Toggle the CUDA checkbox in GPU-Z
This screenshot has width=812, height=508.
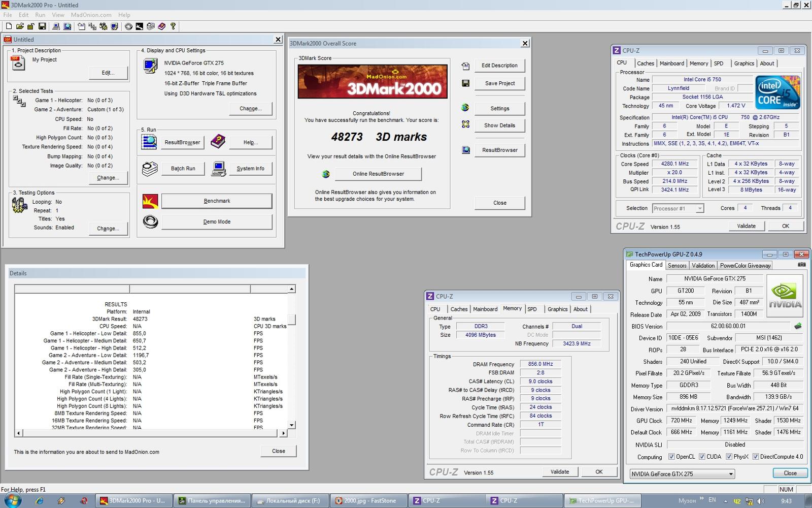(x=702, y=457)
